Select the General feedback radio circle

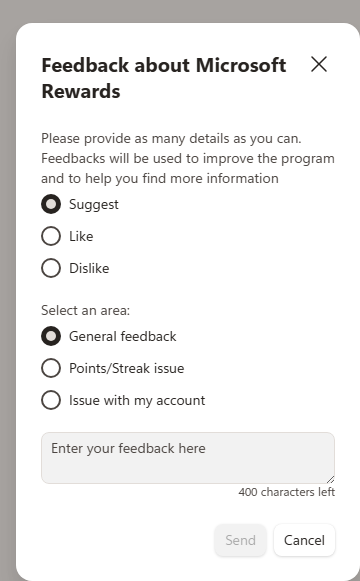pos(51,336)
